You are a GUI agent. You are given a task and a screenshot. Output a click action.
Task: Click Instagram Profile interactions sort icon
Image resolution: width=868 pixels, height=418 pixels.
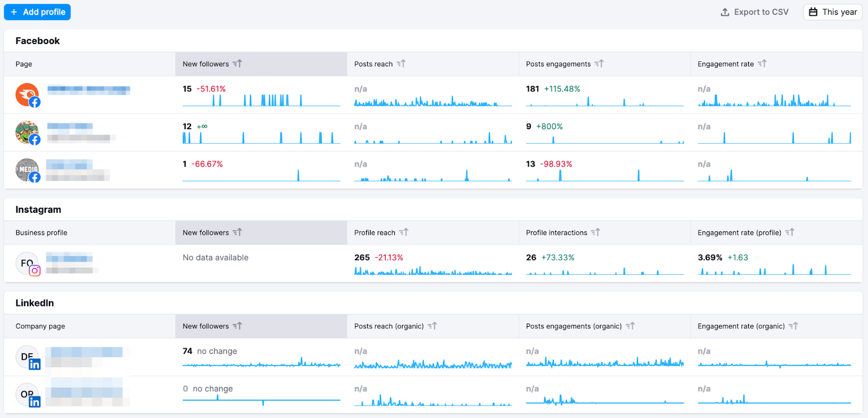[x=596, y=232]
